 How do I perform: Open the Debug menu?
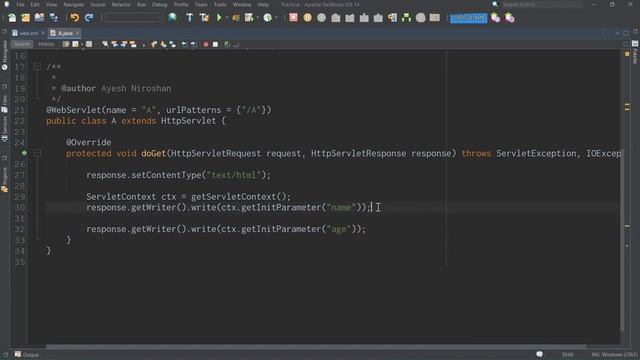[x=160, y=4]
